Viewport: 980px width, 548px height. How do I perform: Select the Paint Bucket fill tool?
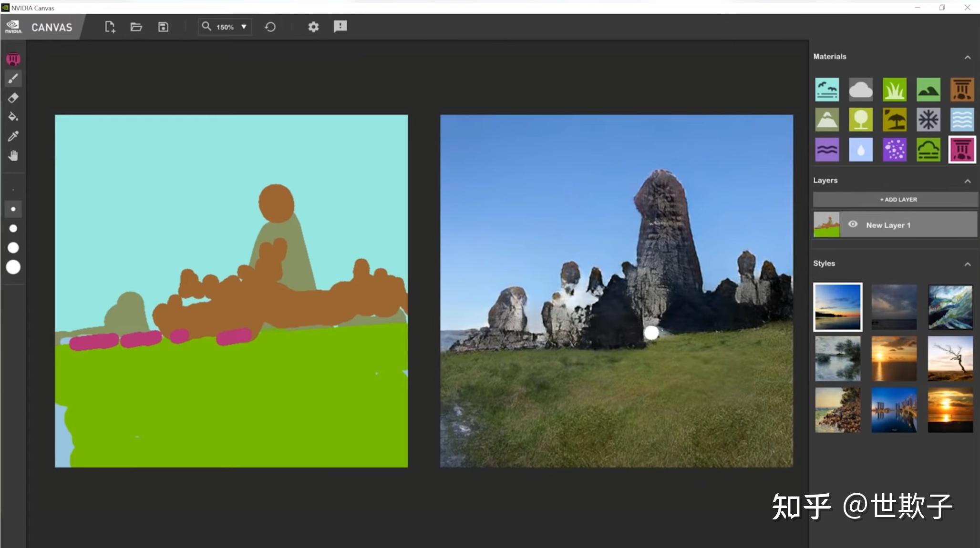pyautogui.click(x=13, y=117)
